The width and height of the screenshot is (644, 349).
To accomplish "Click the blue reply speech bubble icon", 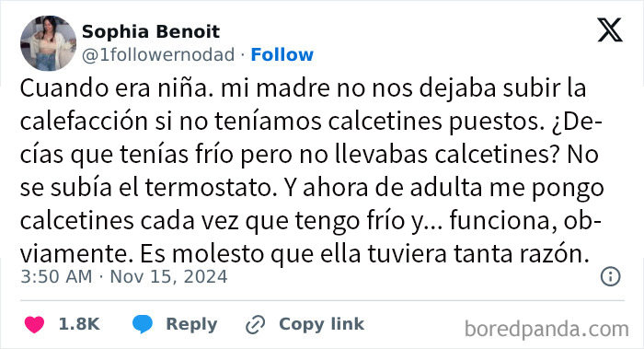I will click(x=143, y=324).
